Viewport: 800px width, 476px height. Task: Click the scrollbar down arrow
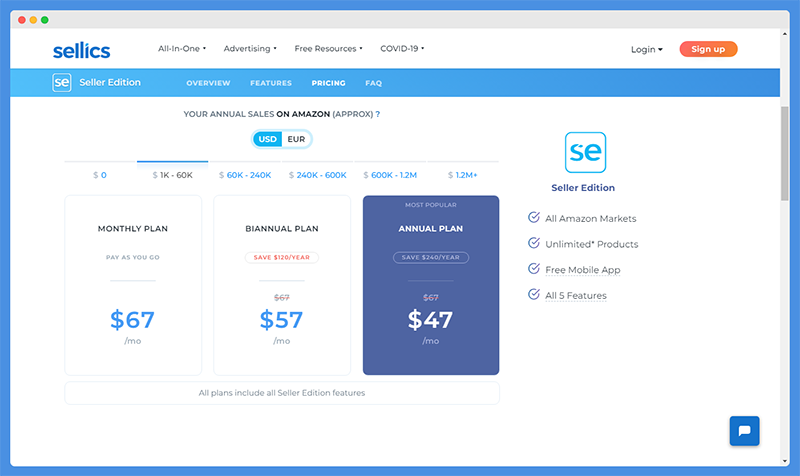[x=785, y=461]
